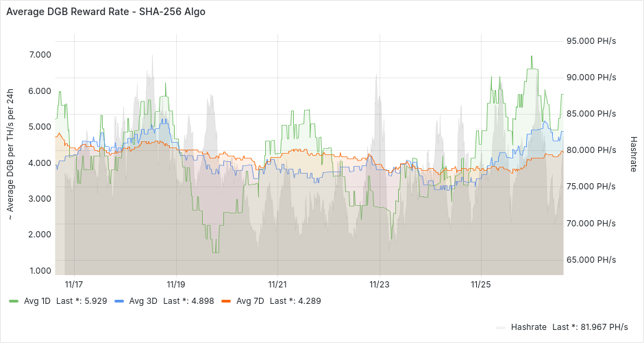Click the blue Avg 3D color swatch
Viewport: 644px width, 343px height.
click(x=120, y=301)
